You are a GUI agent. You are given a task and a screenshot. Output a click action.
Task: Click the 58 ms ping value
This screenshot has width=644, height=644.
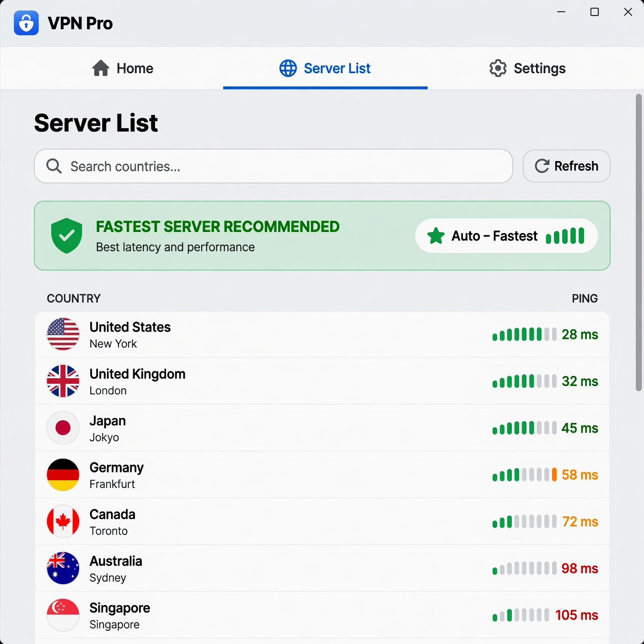click(x=580, y=475)
